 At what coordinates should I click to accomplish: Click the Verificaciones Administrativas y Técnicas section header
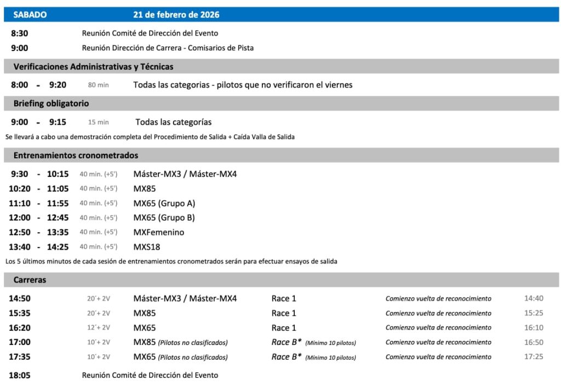93,67
